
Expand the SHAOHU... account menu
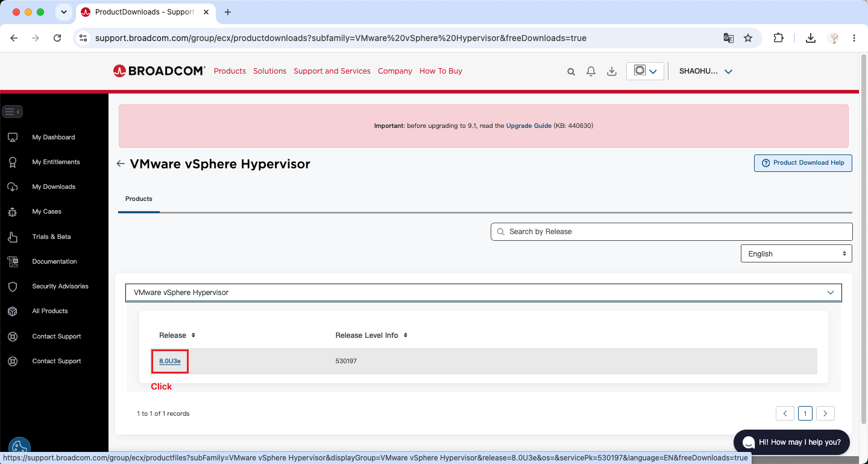click(706, 71)
